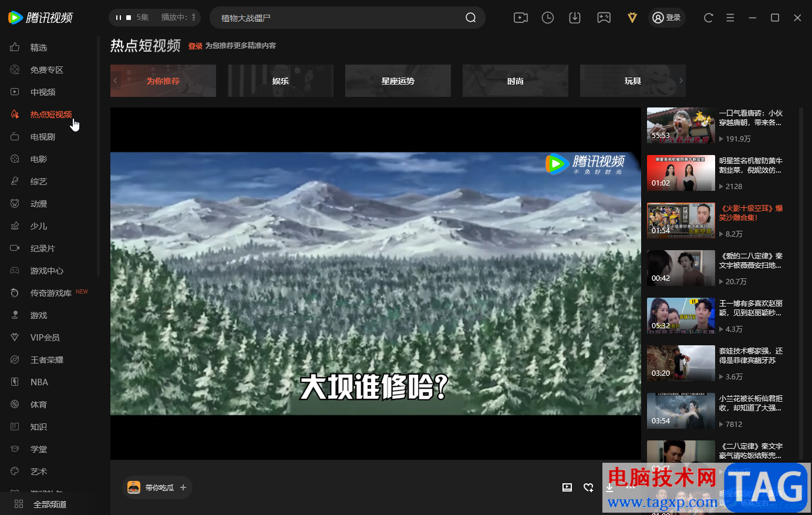
Task: Select the 娱乐 category tab
Action: [x=281, y=80]
